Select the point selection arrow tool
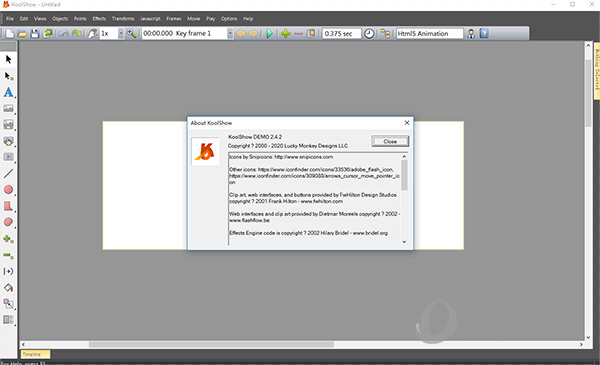The height and width of the screenshot is (365, 600). point(8,76)
